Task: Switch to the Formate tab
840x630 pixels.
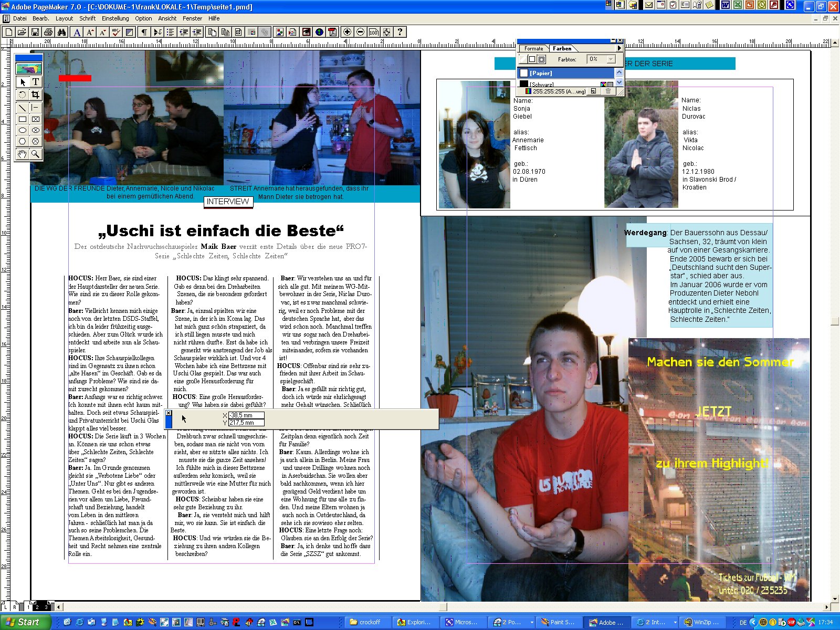Action: [534, 48]
